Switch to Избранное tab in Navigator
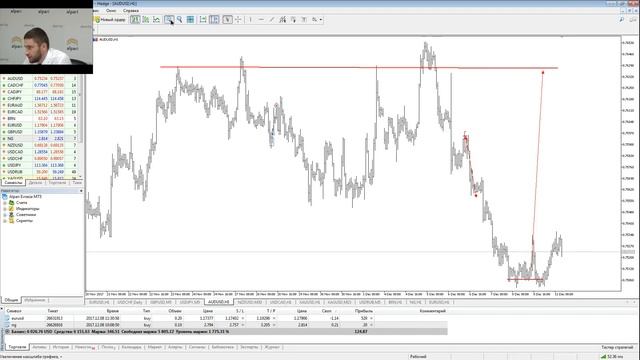 coord(35,300)
